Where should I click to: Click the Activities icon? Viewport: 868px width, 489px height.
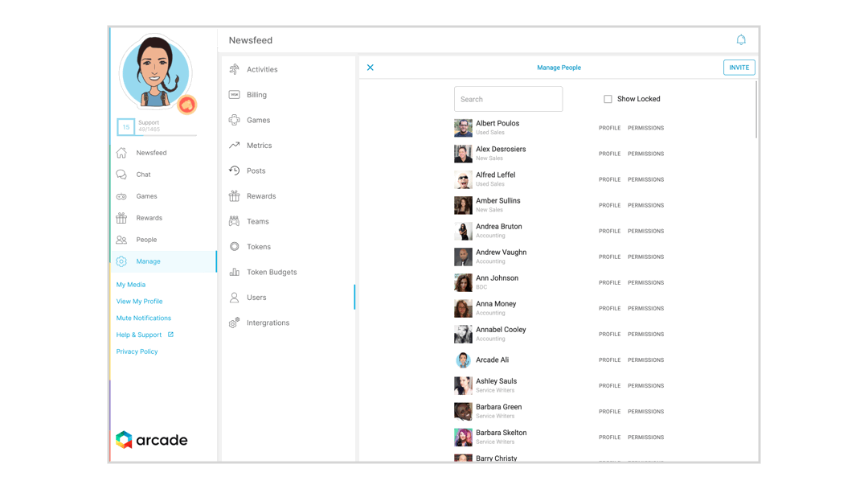[234, 69]
